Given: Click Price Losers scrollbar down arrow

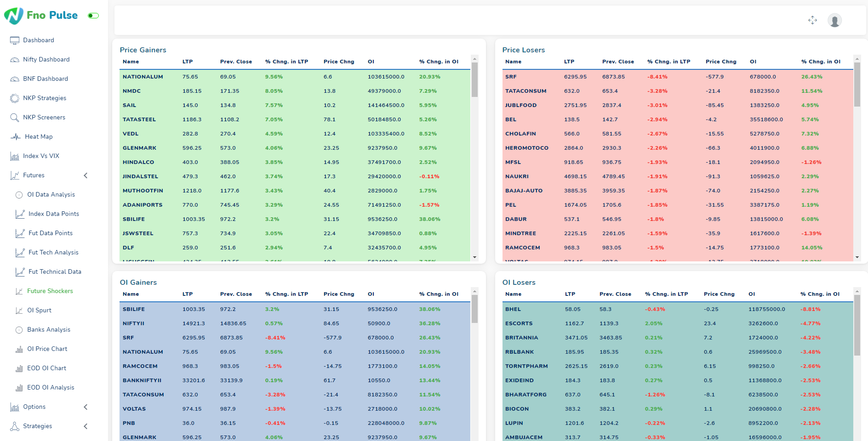Looking at the screenshot, I should 857,257.
